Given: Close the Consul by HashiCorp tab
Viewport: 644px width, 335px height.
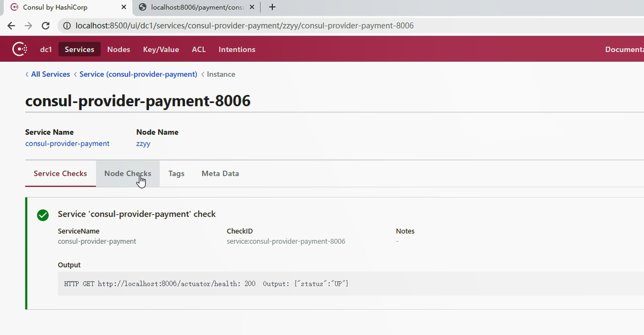Looking at the screenshot, I should tap(123, 7).
